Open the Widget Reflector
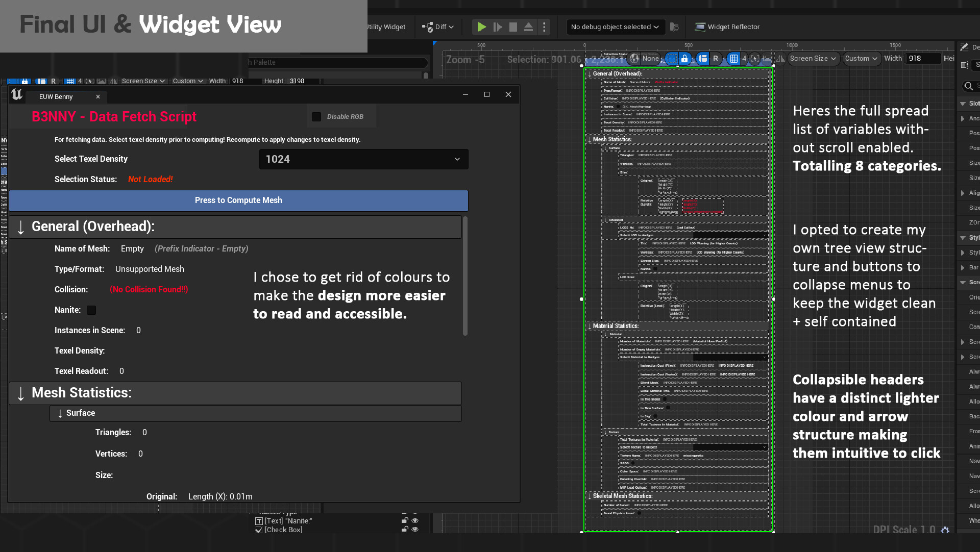980x552 pixels. click(x=727, y=27)
